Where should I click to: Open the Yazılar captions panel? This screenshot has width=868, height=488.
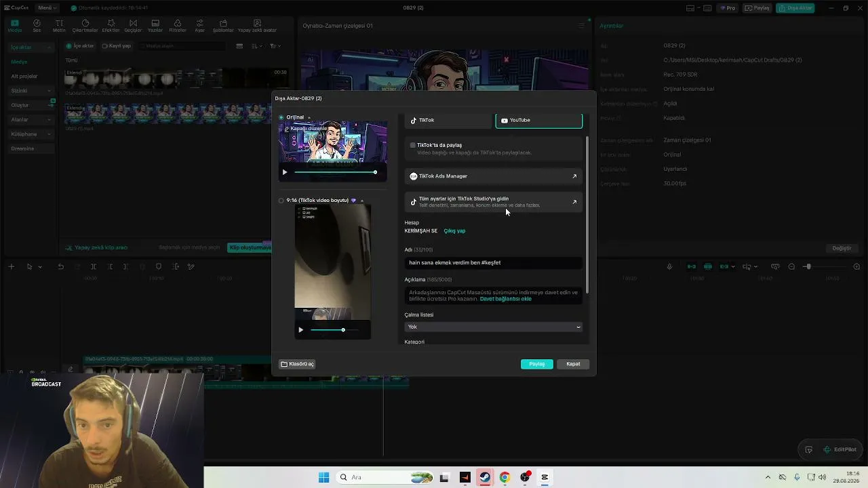pyautogui.click(x=155, y=26)
